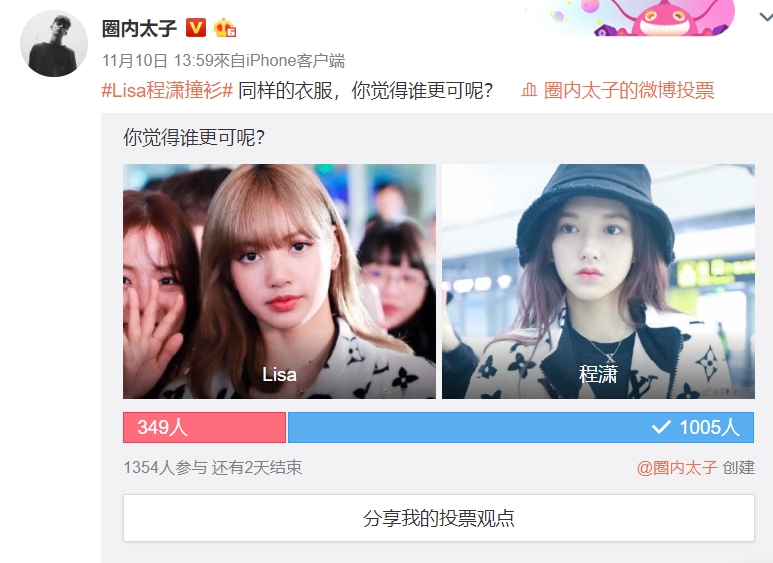This screenshot has width=773, height=563.
Task: Vote for Lisa photo option
Action: [x=280, y=281]
